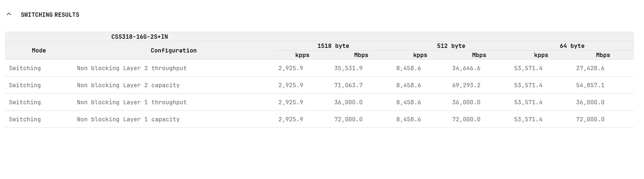Collapse the Switching Results section chevron
Viewport: 644px width, 179px height.
coord(9,14)
